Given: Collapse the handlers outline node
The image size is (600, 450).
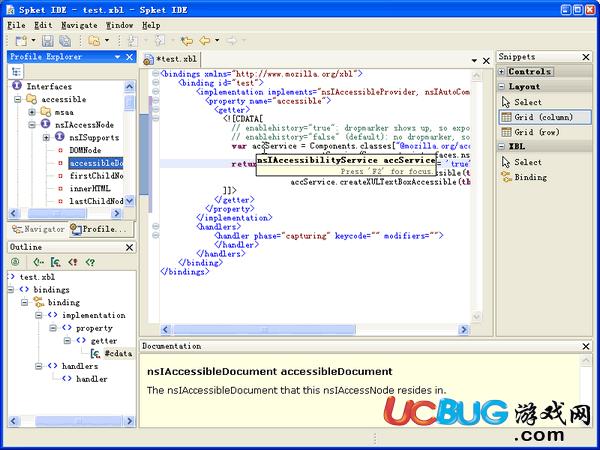Looking at the screenshot, I should [39, 366].
